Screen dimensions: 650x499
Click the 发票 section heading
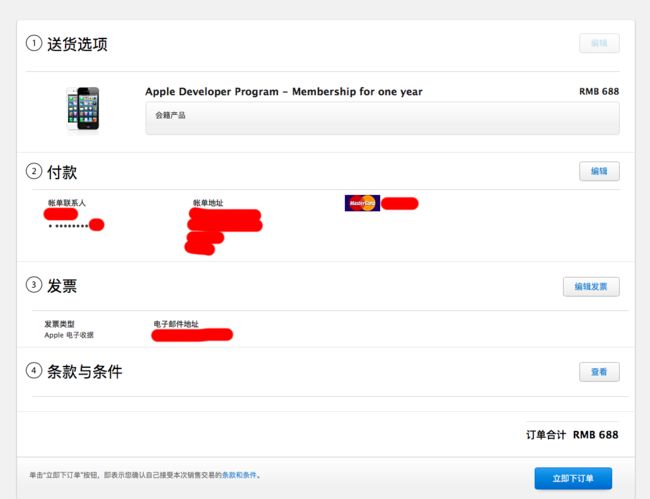[62, 286]
